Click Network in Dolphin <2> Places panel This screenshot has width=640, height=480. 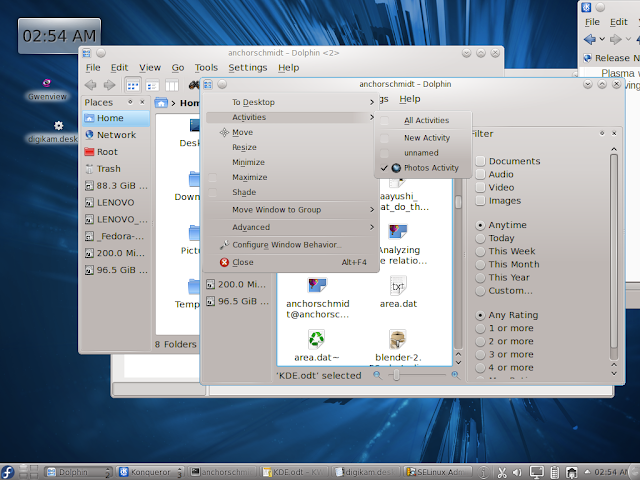[x=116, y=135]
